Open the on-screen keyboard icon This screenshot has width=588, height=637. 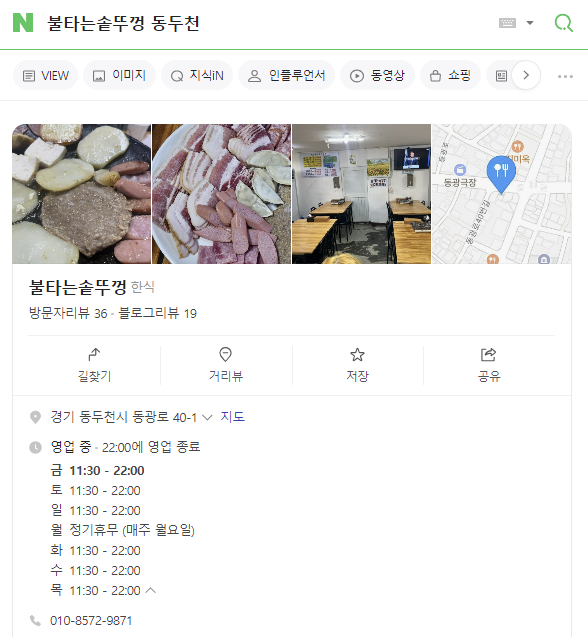(x=507, y=23)
